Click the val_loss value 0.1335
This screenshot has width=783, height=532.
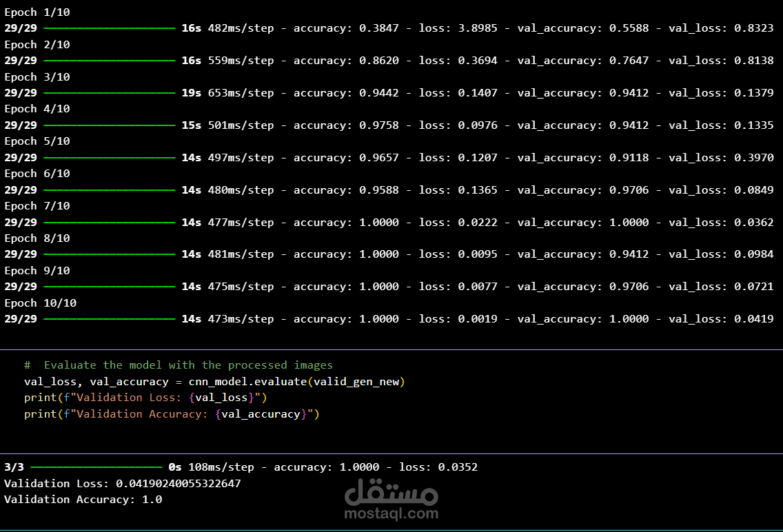click(754, 125)
